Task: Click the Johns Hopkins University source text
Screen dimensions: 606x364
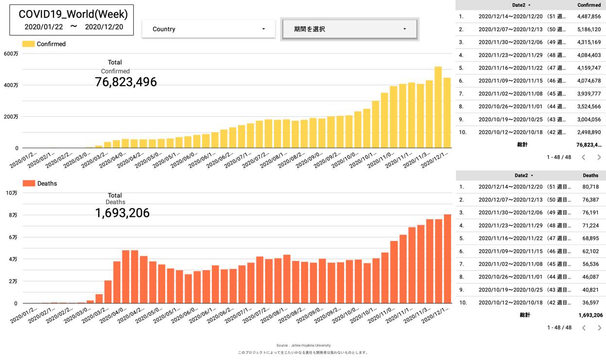Action: pos(303,346)
